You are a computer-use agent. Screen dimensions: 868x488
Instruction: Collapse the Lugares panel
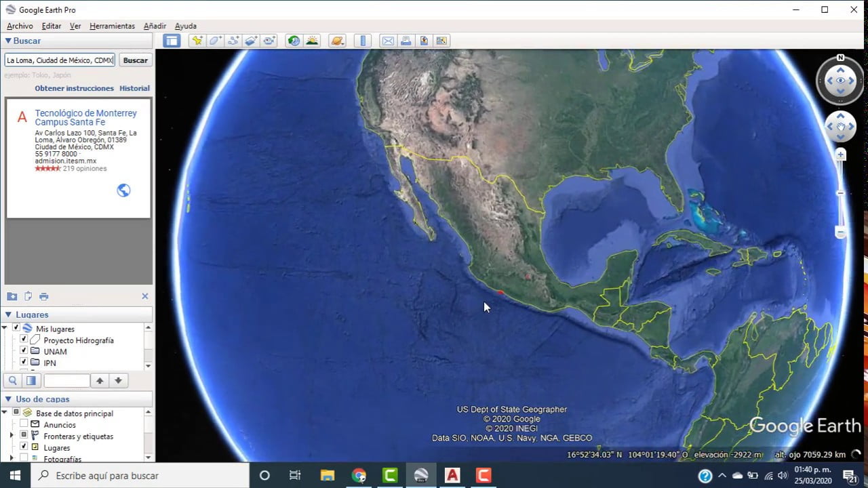[x=8, y=314]
